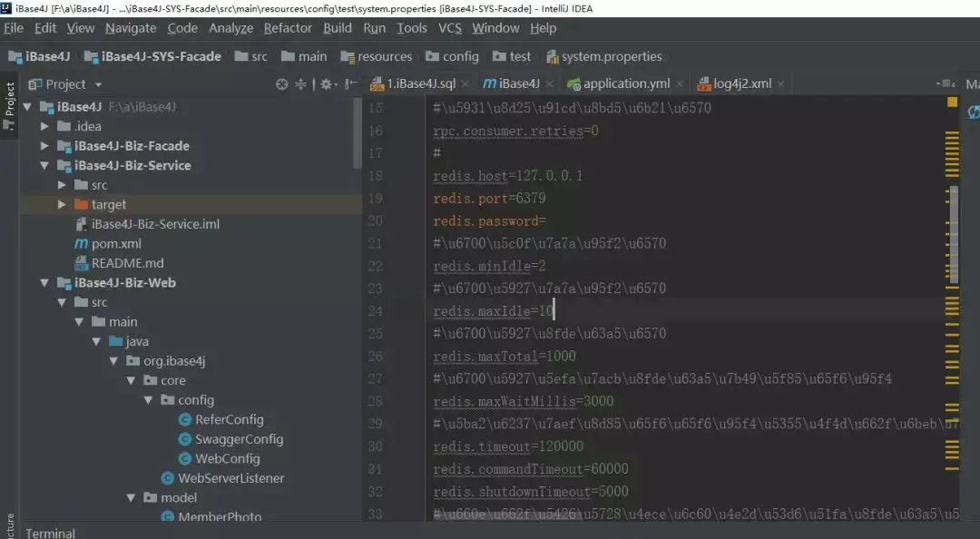The width and height of the screenshot is (980, 539).
Task: Open the Analyze menu
Action: coord(230,28)
